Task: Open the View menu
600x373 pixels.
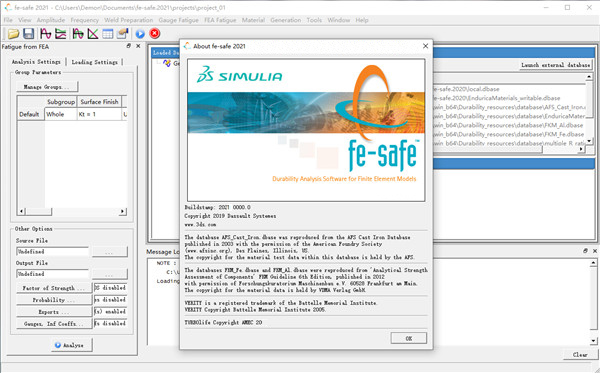Action: 25,20
